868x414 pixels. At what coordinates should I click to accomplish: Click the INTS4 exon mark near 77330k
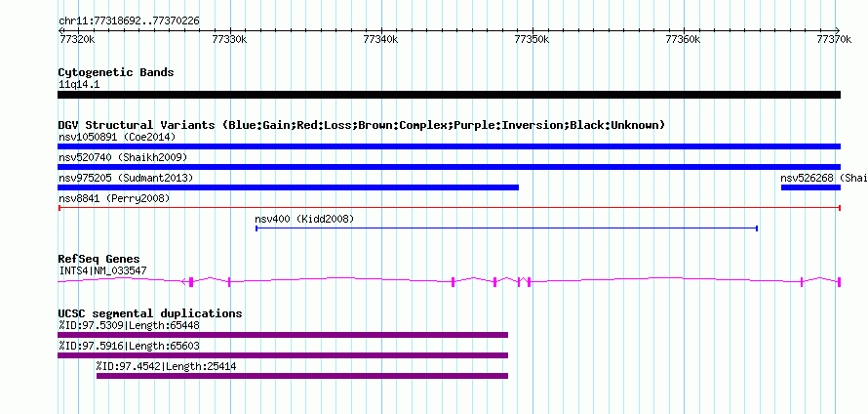(x=229, y=281)
